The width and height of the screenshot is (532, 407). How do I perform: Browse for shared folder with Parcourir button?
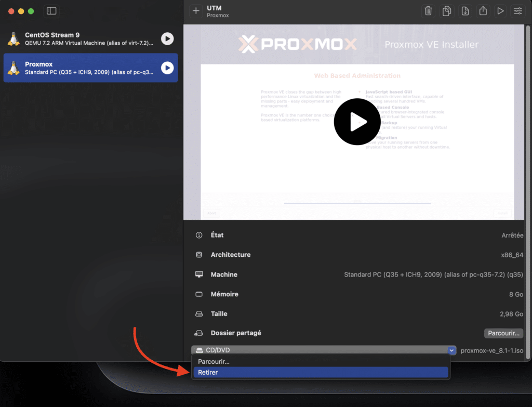[x=503, y=333]
